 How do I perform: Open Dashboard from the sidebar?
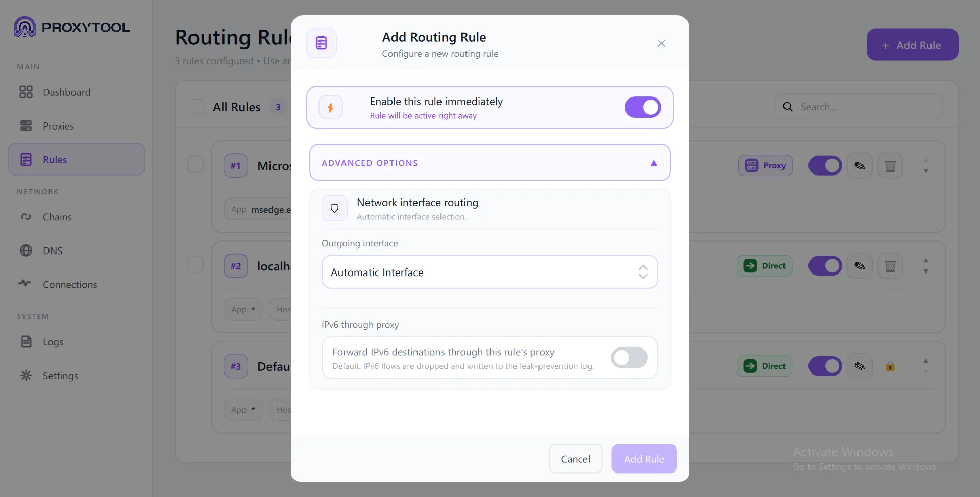coord(77,92)
